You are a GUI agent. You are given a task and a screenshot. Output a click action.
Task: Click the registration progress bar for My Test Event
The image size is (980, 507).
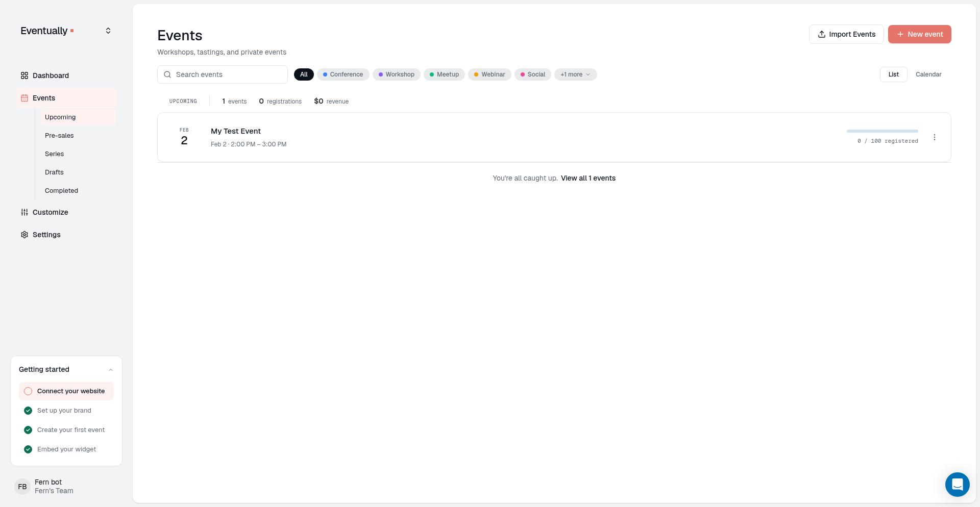[x=883, y=131]
